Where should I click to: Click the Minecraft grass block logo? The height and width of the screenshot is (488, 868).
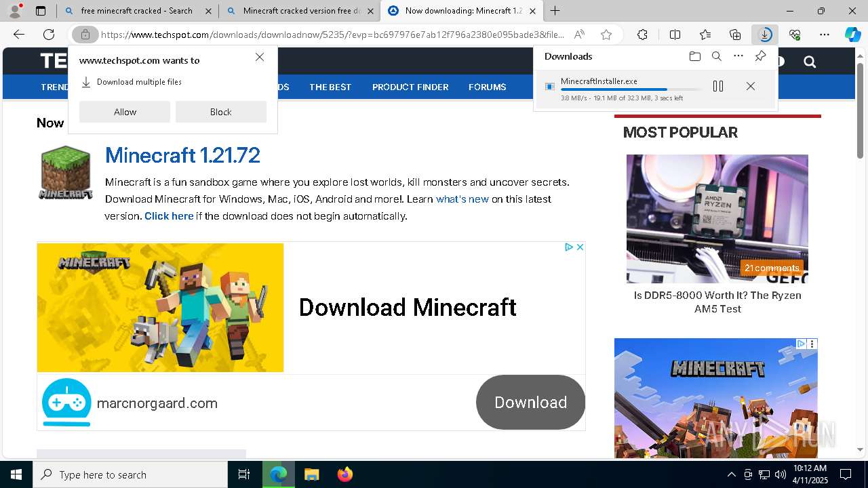[x=65, y=173]
